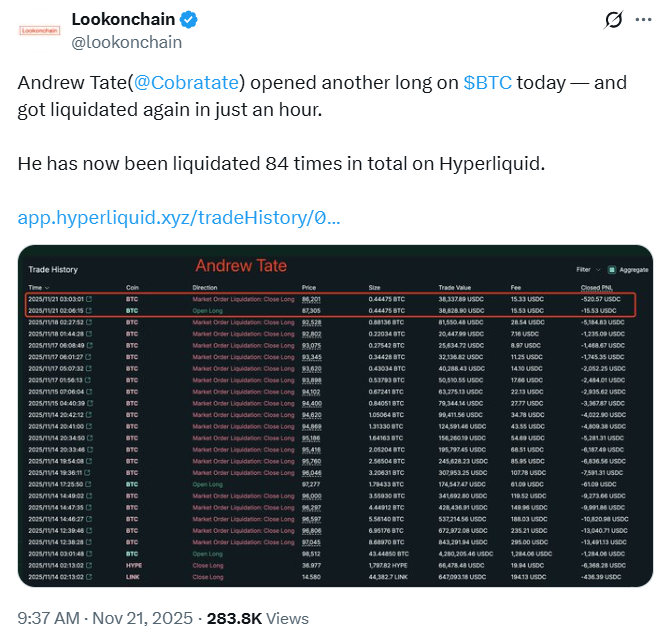Select the Trade History heading tab
The image size is (669, 640).
pos(53,269)
